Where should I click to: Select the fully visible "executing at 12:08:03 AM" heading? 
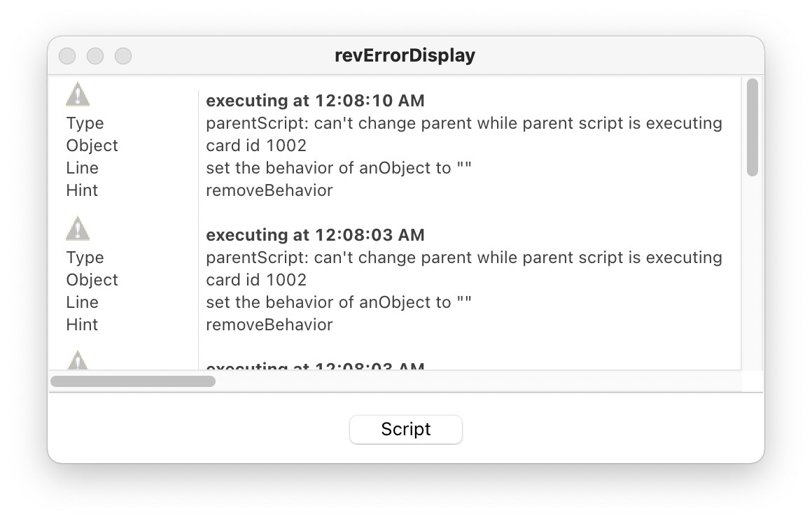click(x=315, y=235)
